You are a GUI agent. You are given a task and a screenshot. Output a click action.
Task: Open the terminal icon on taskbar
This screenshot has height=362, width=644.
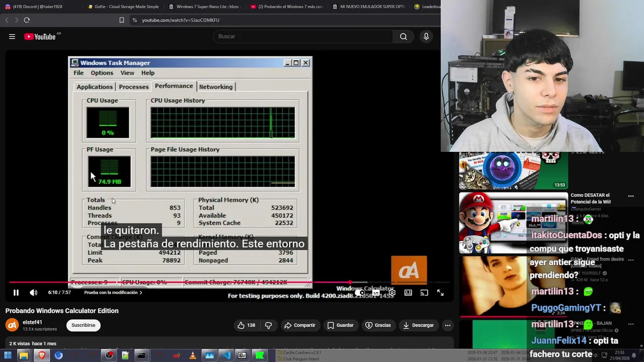tap(141, 355)
